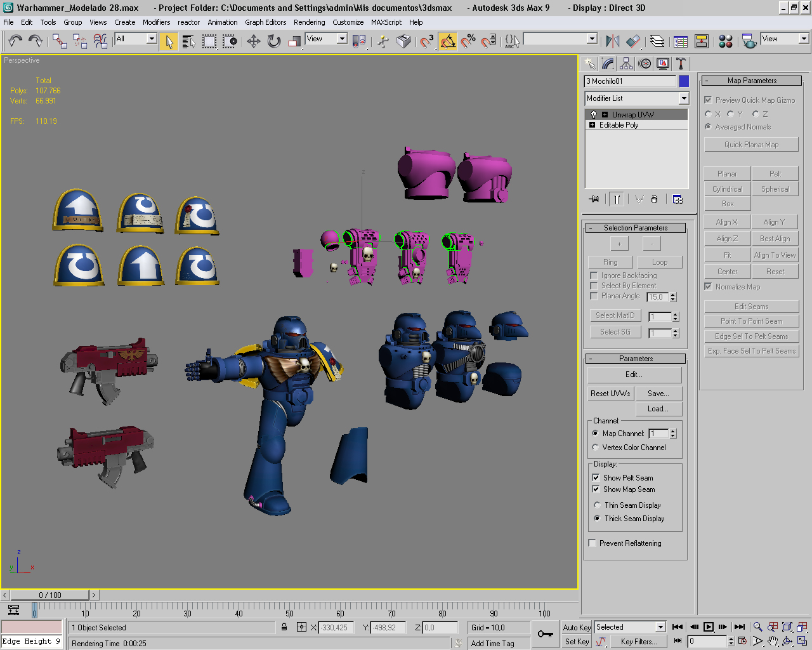Click the Pin Stack icon
The width and height of the screenshot is (812, 650).
[594, 199]
